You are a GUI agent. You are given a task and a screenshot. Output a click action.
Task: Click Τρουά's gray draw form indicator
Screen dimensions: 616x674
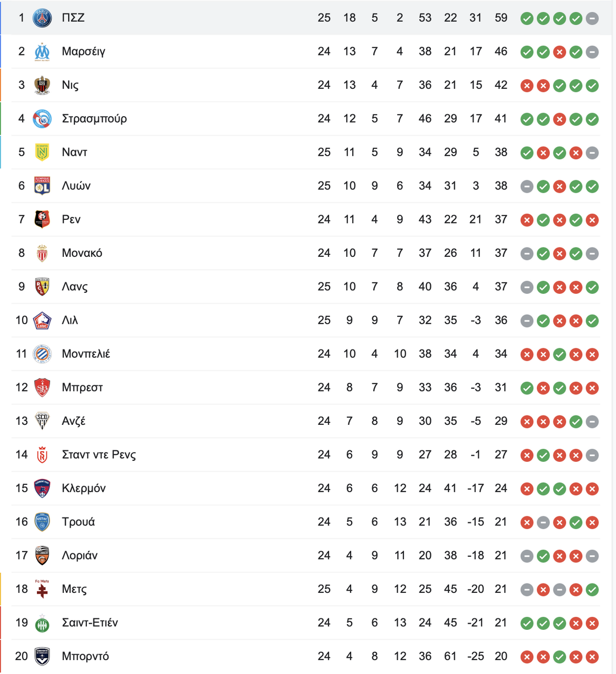click(x=543, y=522)
